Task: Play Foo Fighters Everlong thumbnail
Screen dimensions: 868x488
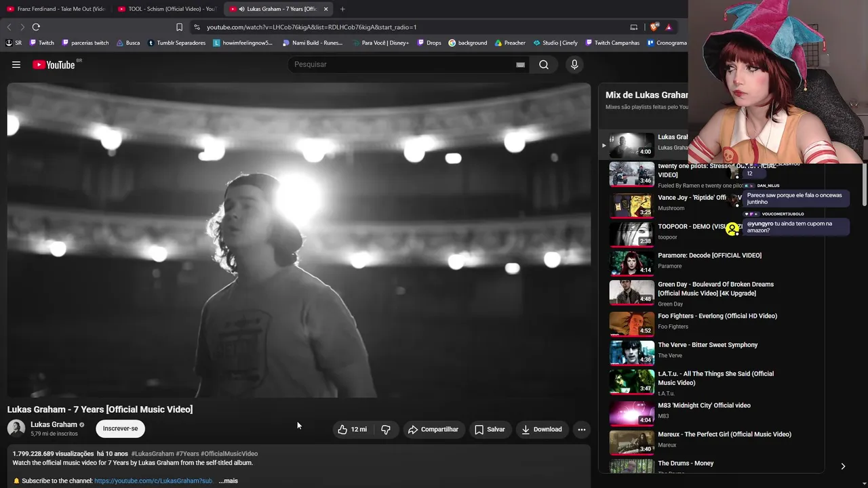Action: pyautogui.click(x=631, y=323)
